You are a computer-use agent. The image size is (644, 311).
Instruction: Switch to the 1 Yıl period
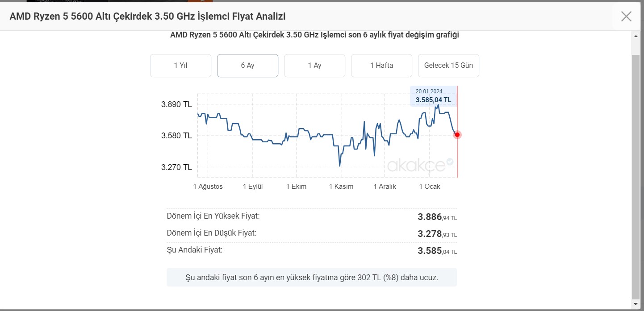pos(180,66)
